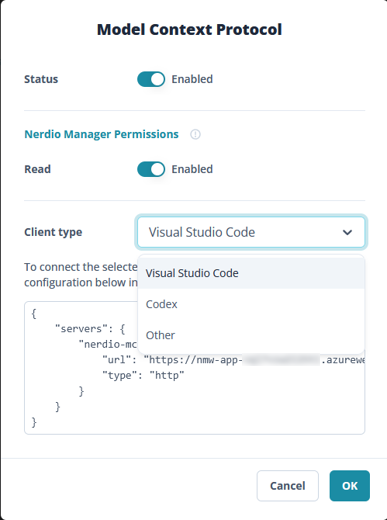Click the instruction text "To connect the selected"
The height and width of the screenshot is (520, 387).
tap(81, 267)
